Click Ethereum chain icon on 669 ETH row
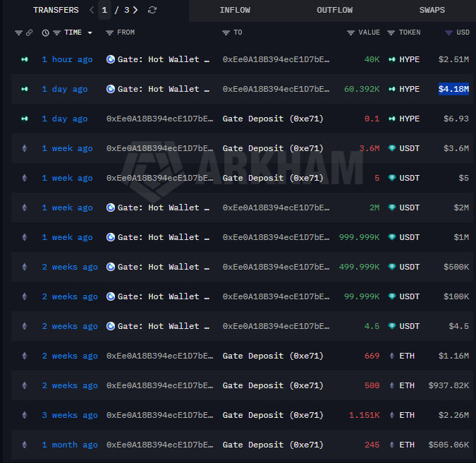The width and height of the screenshot is (476, 463). point(25,356)
